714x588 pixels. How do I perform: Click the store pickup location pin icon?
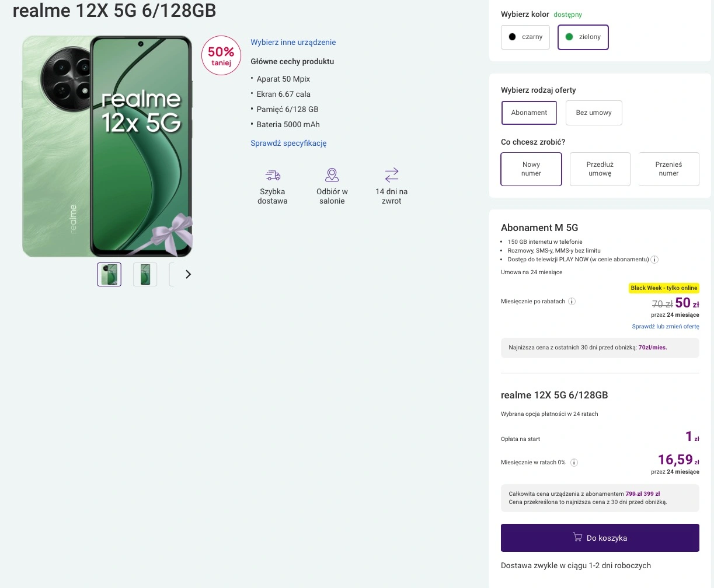point(332,175)
